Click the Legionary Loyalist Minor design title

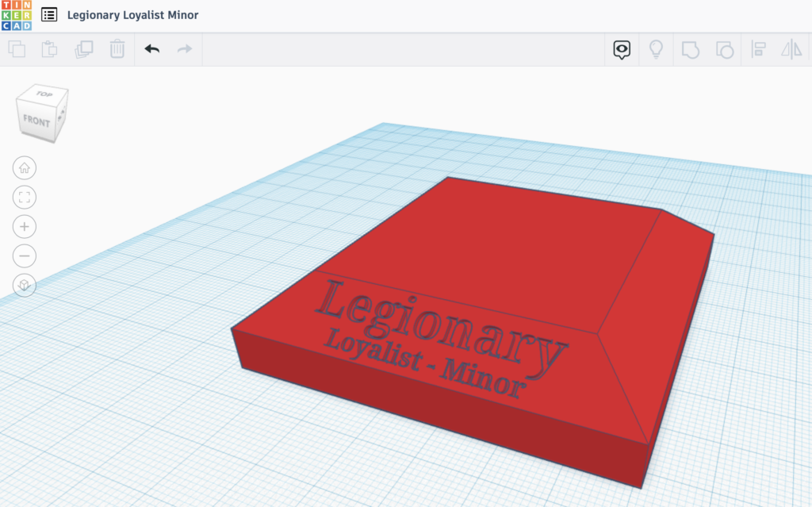pos(132,15)
